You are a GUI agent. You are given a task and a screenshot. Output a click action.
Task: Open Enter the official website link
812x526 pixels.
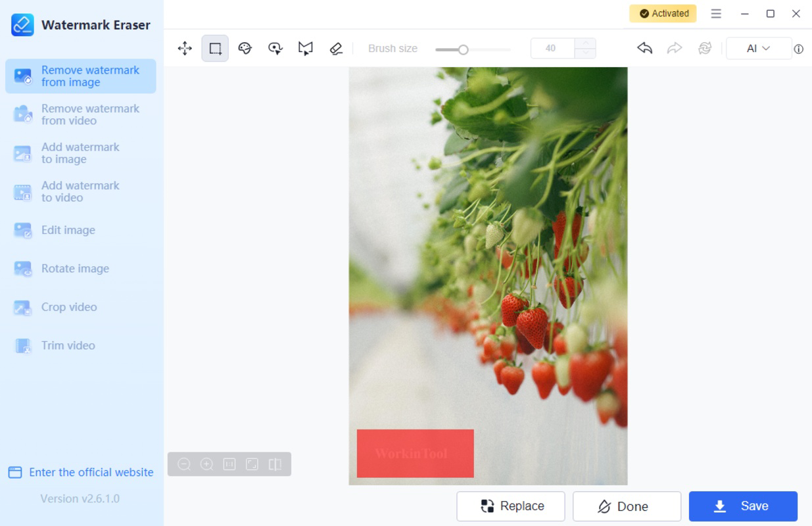tap(81, 472)
